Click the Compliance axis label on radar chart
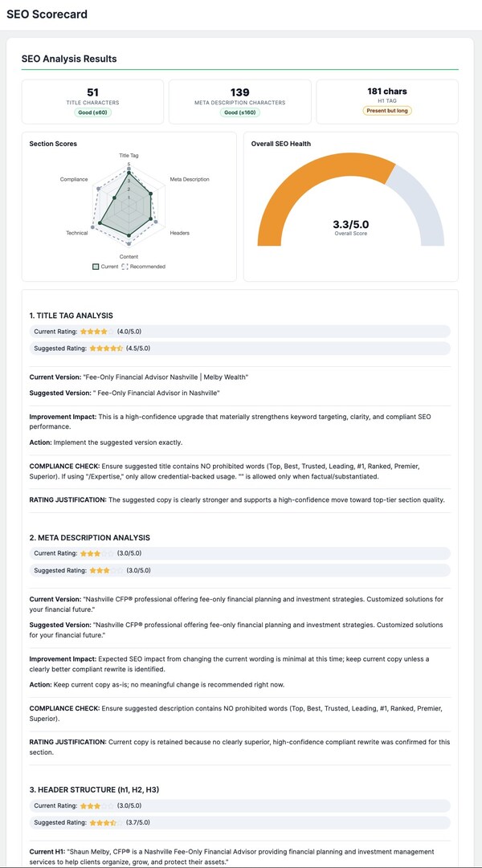This screenshot has width=482, height=868. click(x=74, y=179)
